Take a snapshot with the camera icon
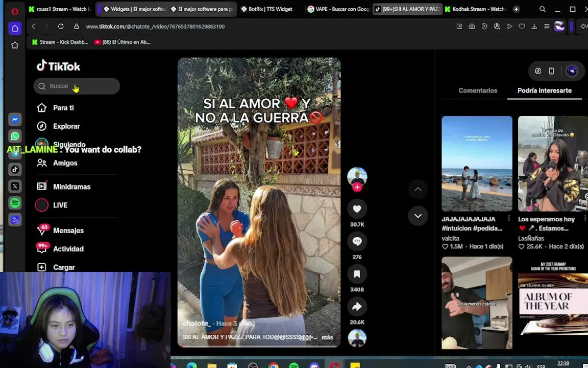This screenshot has width=588, height=368. 472,26
